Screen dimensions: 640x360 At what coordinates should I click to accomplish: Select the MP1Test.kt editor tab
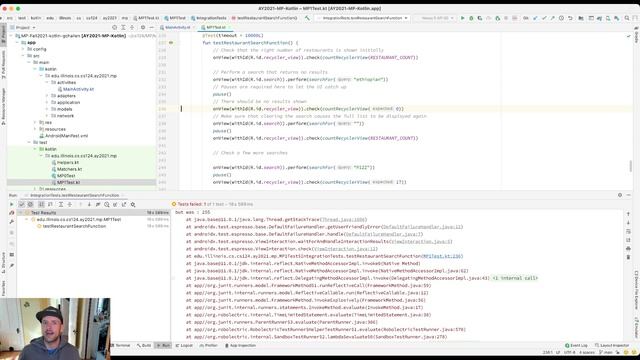point(216,27)
